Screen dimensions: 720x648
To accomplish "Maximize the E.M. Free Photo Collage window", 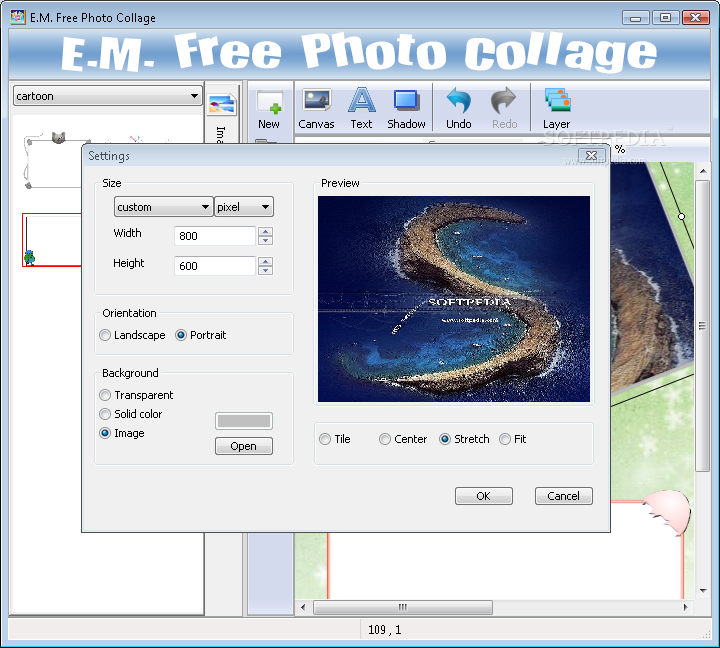I will click(x=665, y=18).
